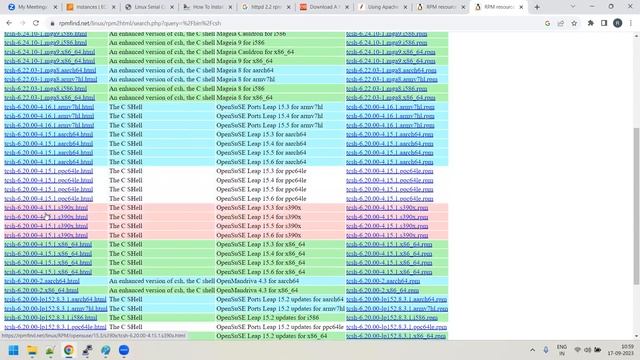Click the scrollbar up arrow
Screen dimensions: 640x360
pos(636,36)
